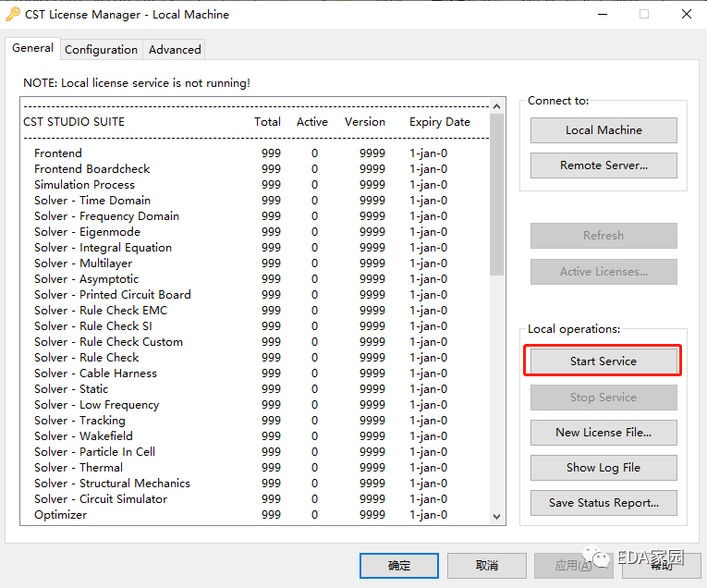This screenshot has height=588, width=707.
Task: Select Solver - Wakefield row
Action: [x=240, y=436]
